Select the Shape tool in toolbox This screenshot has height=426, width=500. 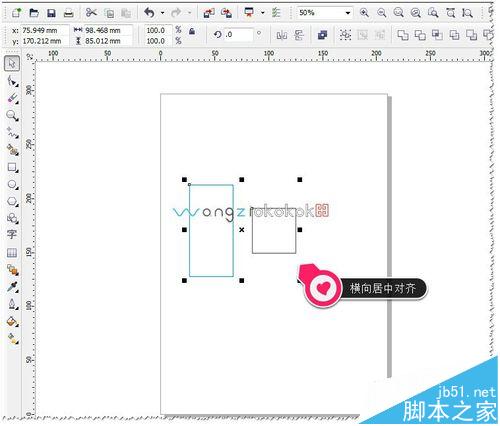click(x=12, y=81)
